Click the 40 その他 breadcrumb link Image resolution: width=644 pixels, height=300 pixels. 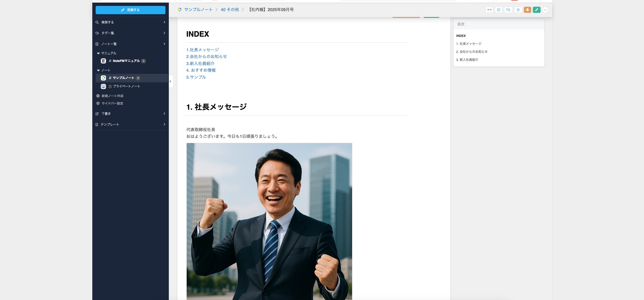click(230, 10)
